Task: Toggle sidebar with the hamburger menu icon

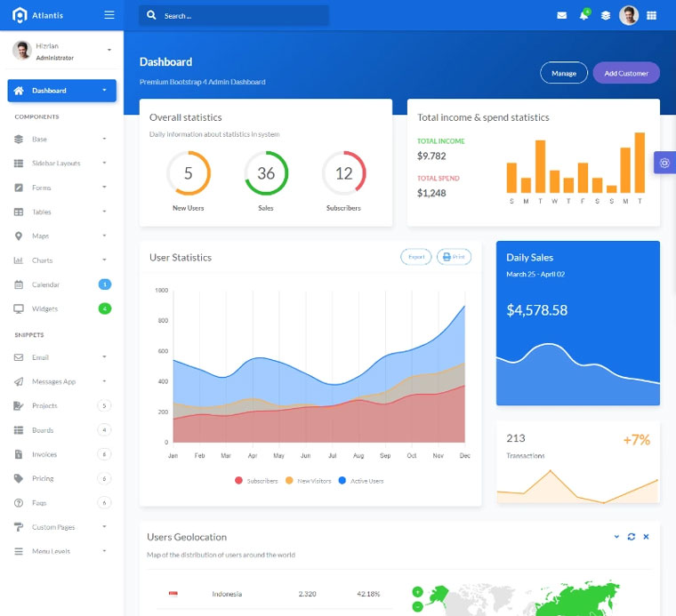Action: [109, 15]
